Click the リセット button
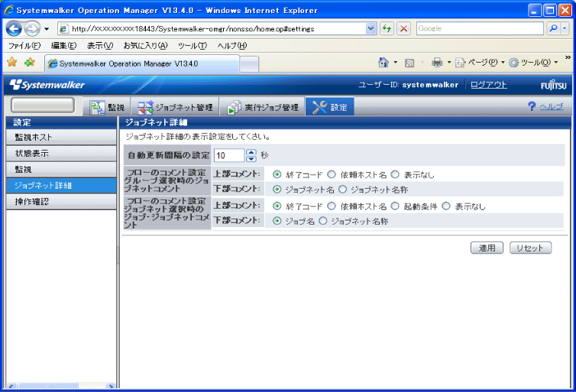Screen dimensions: 576x392 [x=530, y=248]
